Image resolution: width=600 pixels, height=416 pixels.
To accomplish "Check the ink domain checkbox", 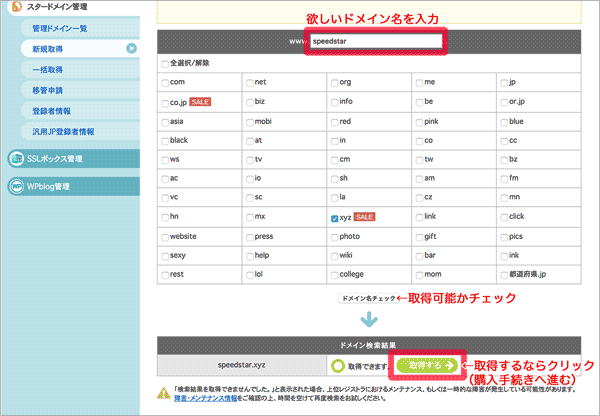I will (x=504, y=256).
